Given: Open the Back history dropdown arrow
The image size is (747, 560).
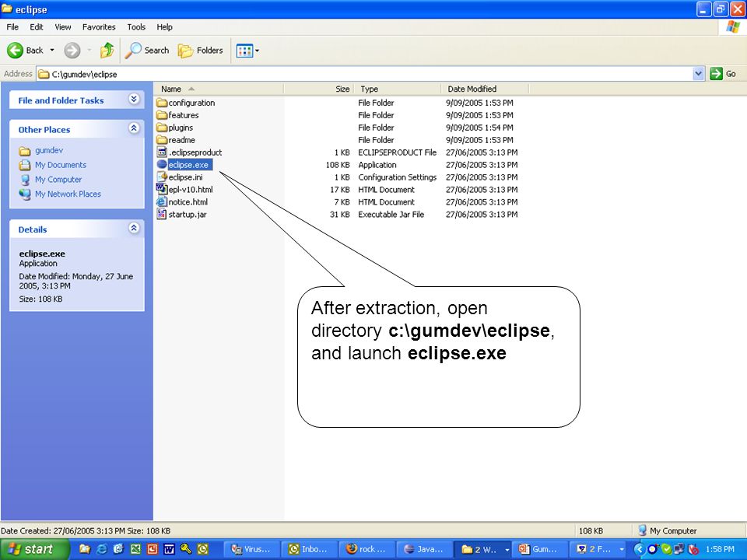Looking at the screenshot, I should (x=52, y=50).
